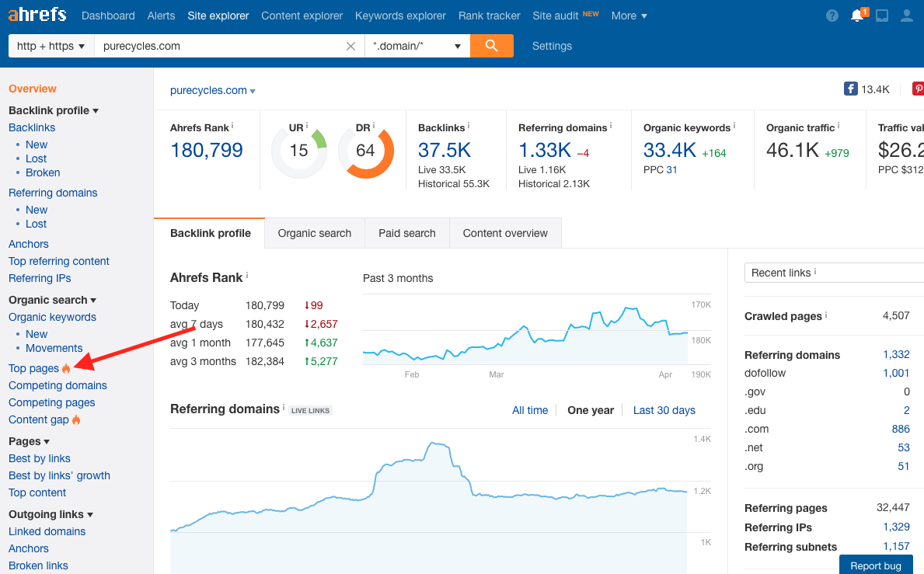924x574 pixels.
Task: Open Content explorer in the top menu
Action: [302, 16]
